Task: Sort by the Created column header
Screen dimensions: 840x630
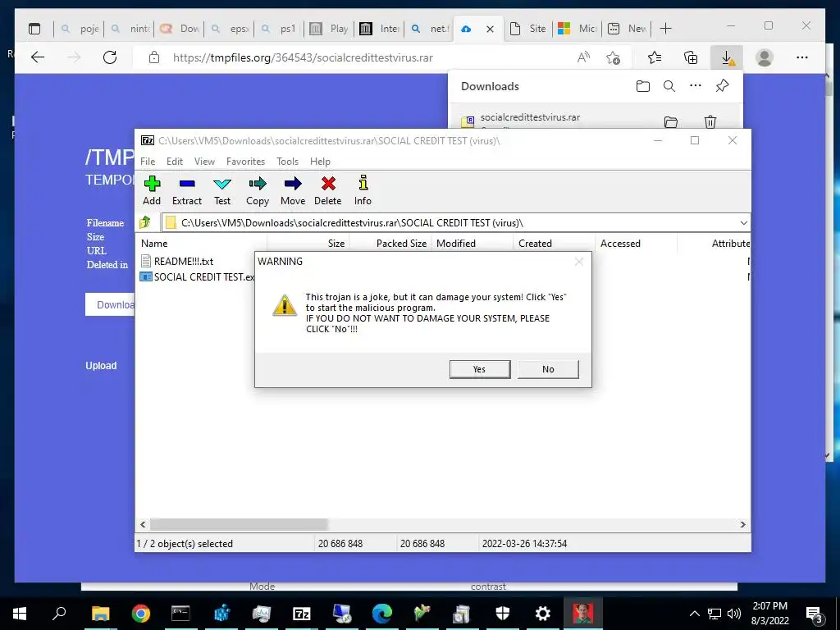Action: point(555,243)
